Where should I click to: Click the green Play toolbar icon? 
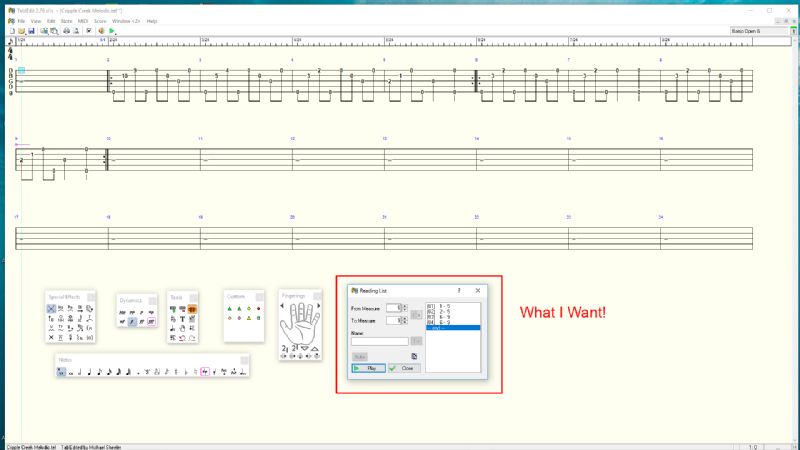[112, 31]
